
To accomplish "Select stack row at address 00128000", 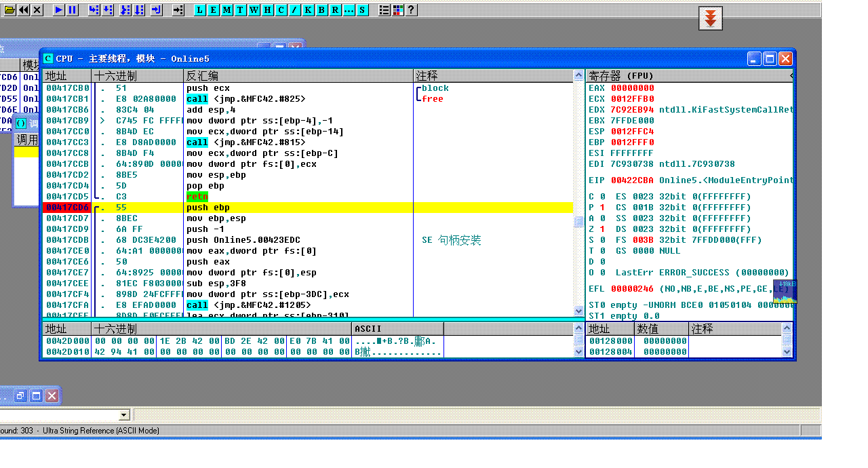I will pos(684,341).
